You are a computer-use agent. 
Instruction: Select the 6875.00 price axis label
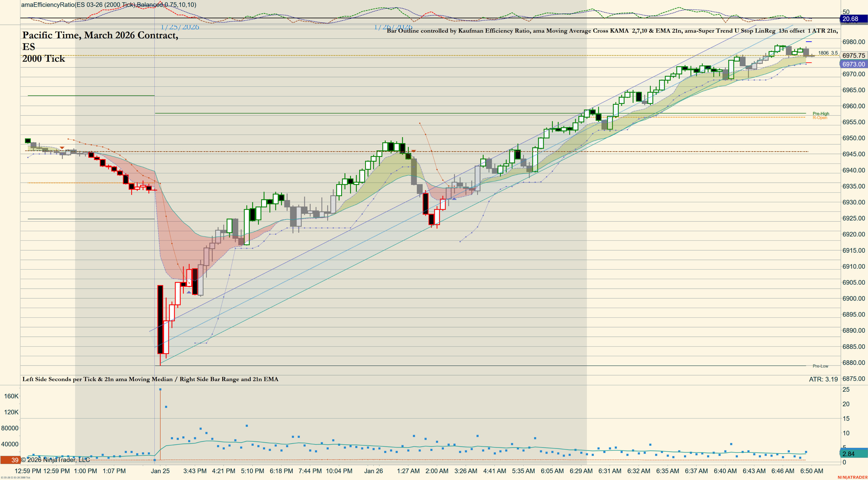853,379
